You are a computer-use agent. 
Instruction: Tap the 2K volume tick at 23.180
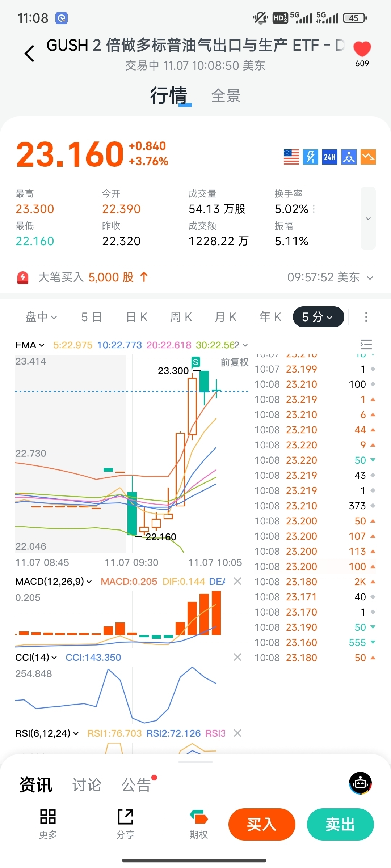[x=315, y=582]
